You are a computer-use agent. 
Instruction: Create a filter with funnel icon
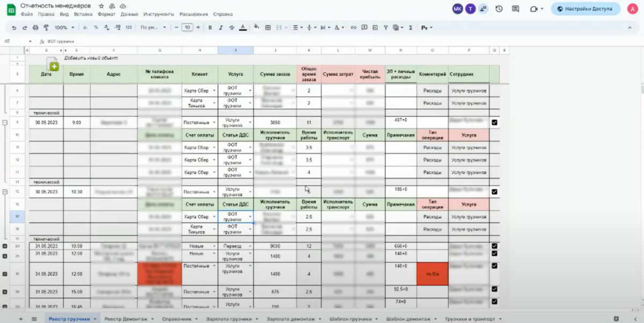tap(386, 27)
